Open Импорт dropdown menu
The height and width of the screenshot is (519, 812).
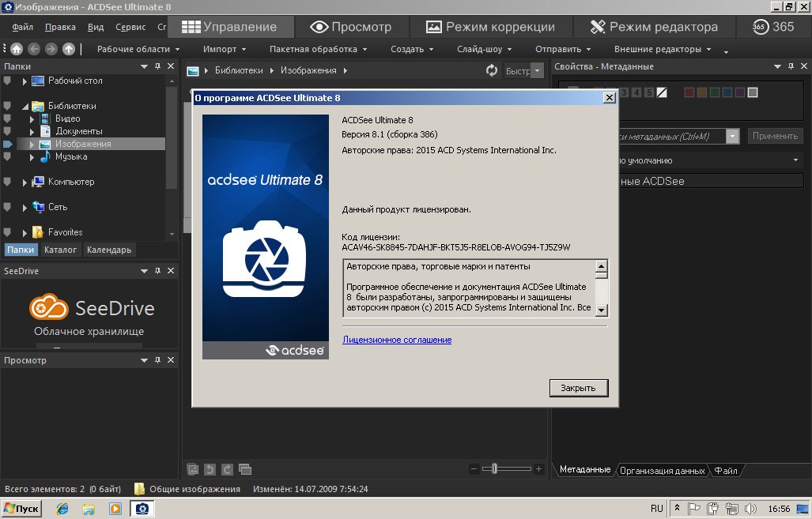pyautogui.click(x=225, y=49)
